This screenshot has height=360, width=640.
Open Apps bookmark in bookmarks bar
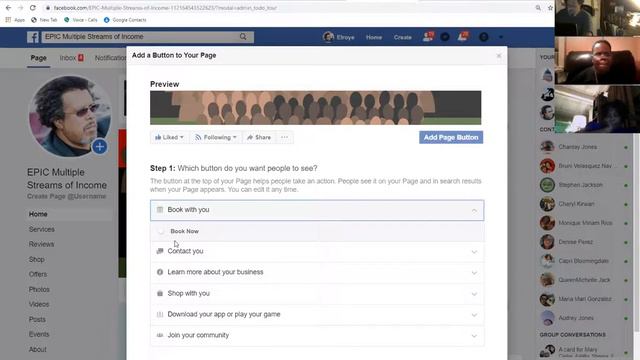click(15, 20)
